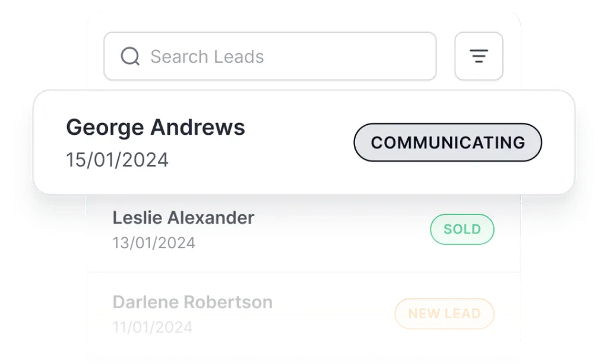Click the 13/01/2024 date text
Viewport: 608px width, 364px height.
154,243
